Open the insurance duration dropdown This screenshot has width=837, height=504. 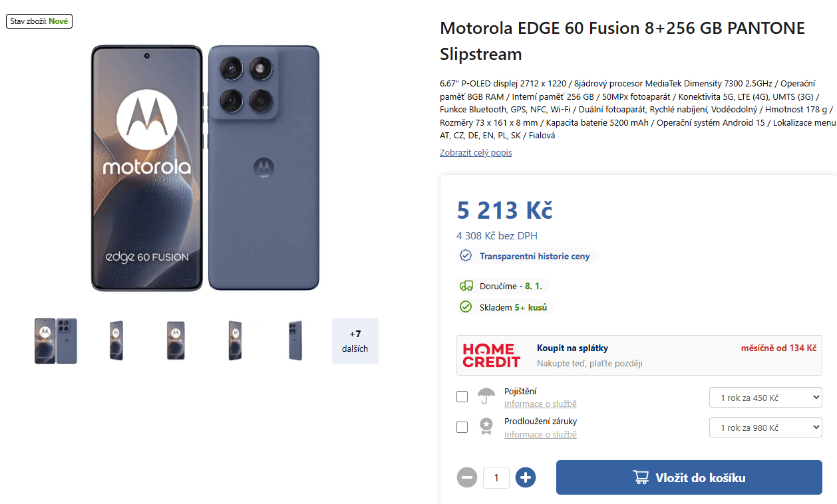pos(766,398)
